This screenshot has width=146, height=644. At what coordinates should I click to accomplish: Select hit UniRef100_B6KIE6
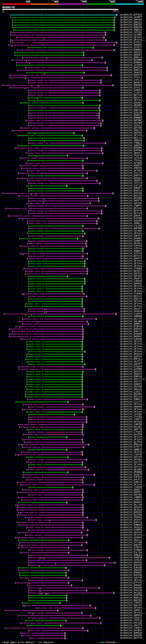pos(131,600)
